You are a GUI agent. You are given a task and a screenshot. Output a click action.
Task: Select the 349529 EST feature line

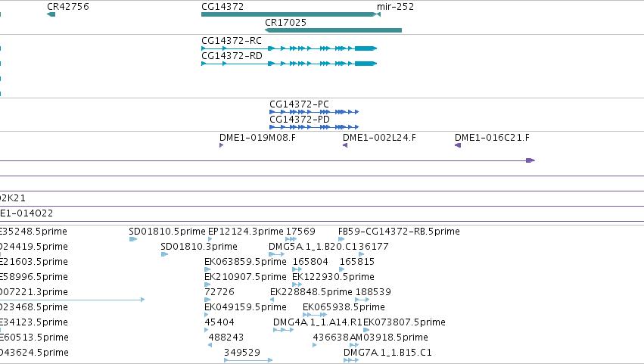pyautogui.click(x=248, y=360)
